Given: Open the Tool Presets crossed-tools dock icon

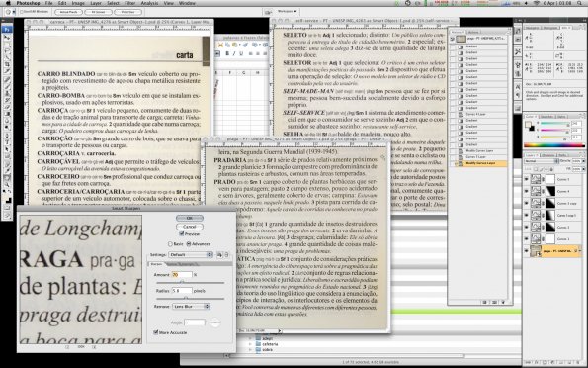Looking at the screenshot, I should click(518, 51).
